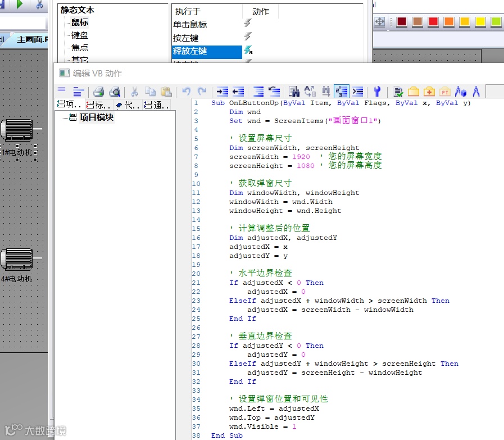Select 焦点 in the event tree
Screen dimensions: 504x440
[x=80, y=48]
